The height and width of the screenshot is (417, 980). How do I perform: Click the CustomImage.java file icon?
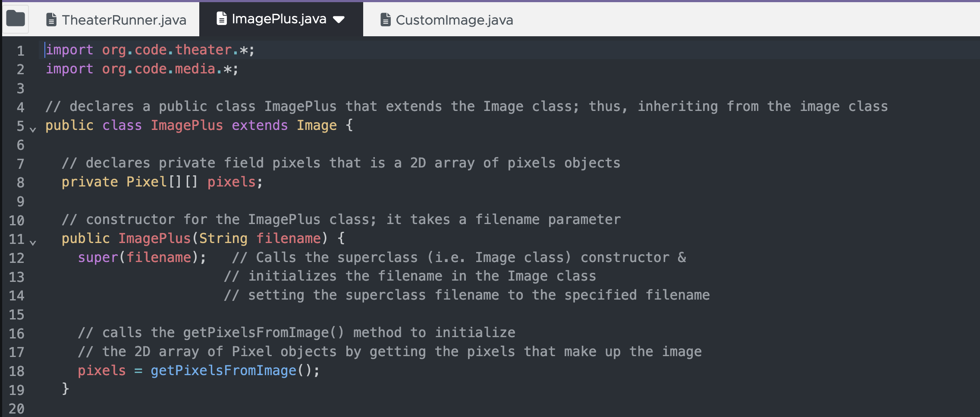(x=385, y=20)
